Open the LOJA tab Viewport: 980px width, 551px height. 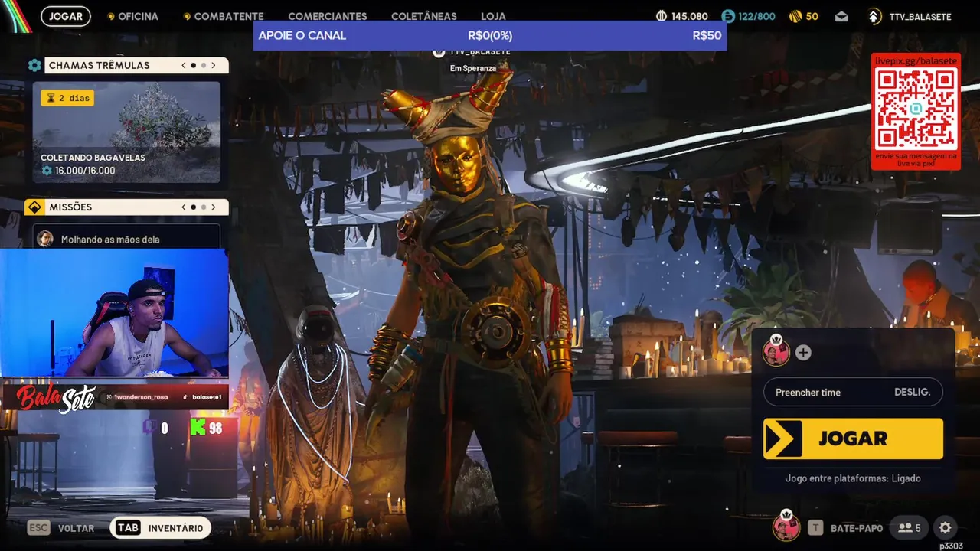pyautogui.click(x=493, y=16)
